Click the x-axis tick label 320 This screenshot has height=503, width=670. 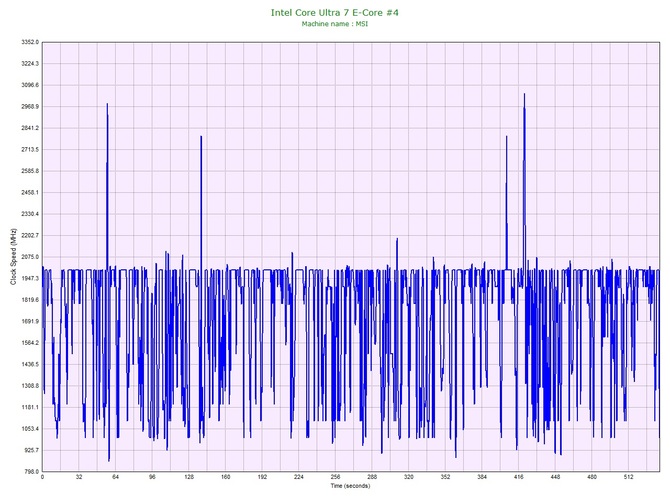(x=409, y=477)
